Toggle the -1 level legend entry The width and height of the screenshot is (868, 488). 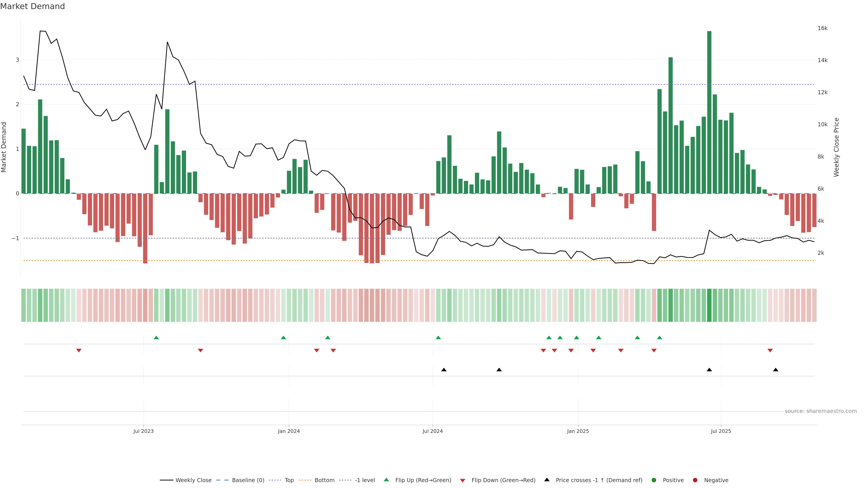pyautogui.click(x=365, y=480)
